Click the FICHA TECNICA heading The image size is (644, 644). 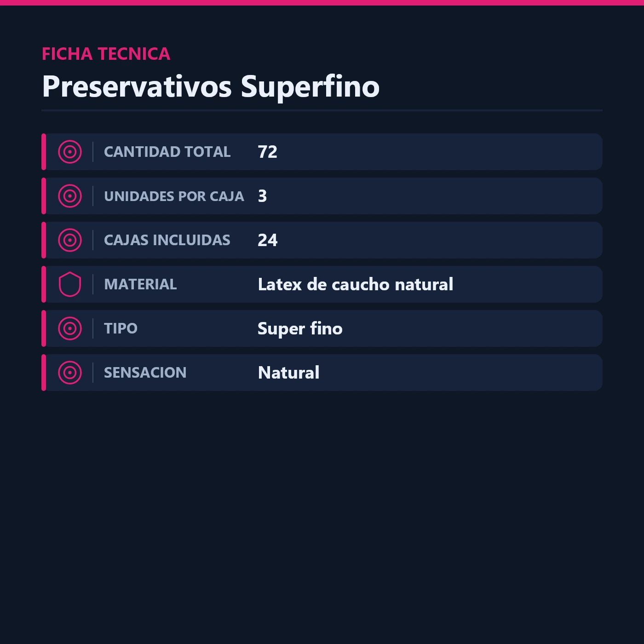tap(106, 54)
